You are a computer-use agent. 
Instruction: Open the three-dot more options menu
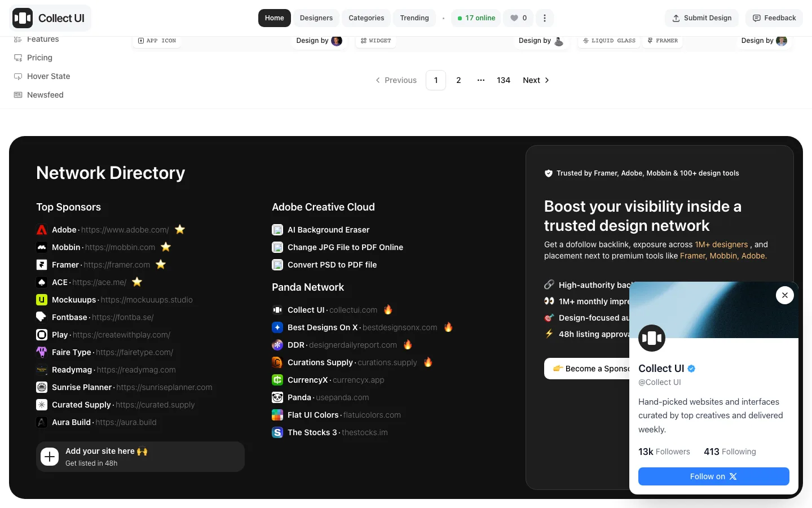coord(545,18)
